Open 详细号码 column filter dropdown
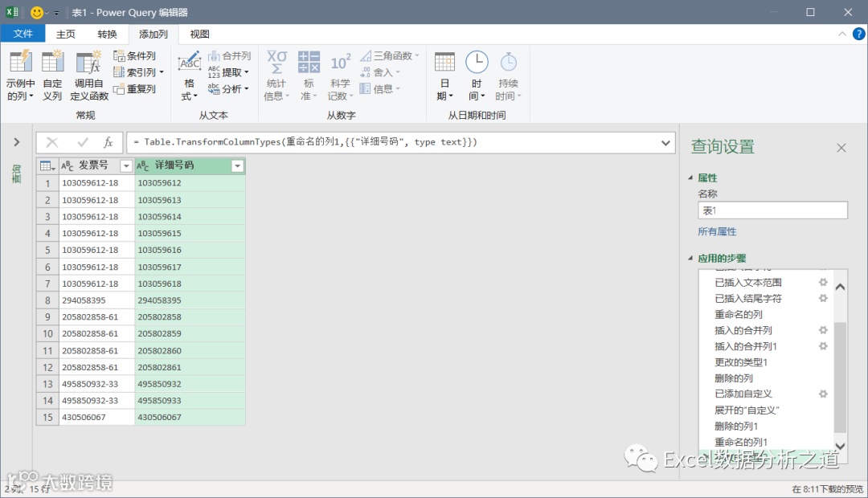Viewport: 868px width, 498px height. pos(237,166)
